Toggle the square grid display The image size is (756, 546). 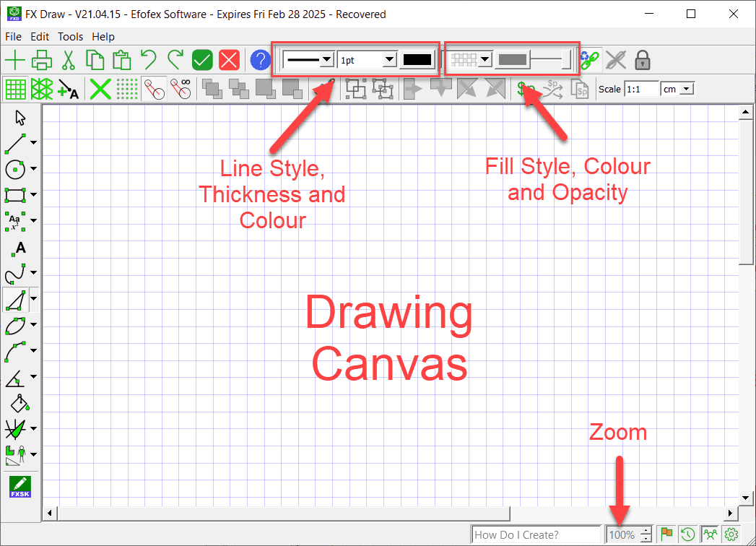(x=15, y=90)
